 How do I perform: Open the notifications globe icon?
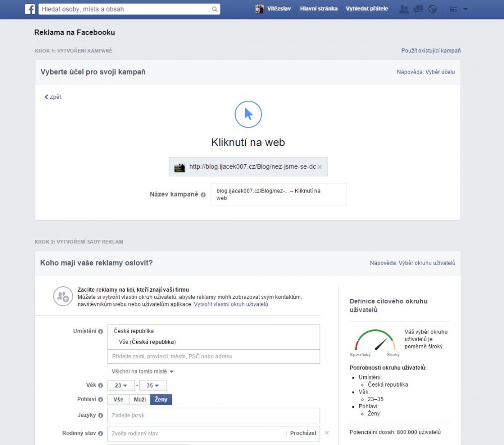click(x=432, y=9)
